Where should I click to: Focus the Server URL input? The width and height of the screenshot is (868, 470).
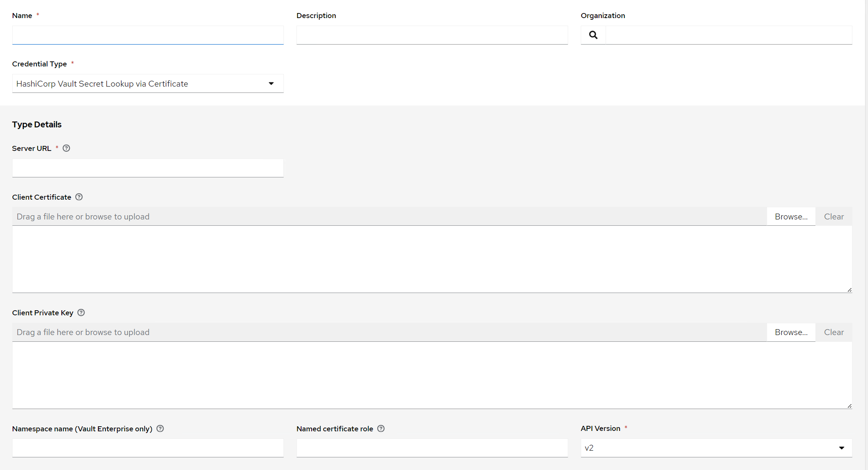(x=148, y=168)
